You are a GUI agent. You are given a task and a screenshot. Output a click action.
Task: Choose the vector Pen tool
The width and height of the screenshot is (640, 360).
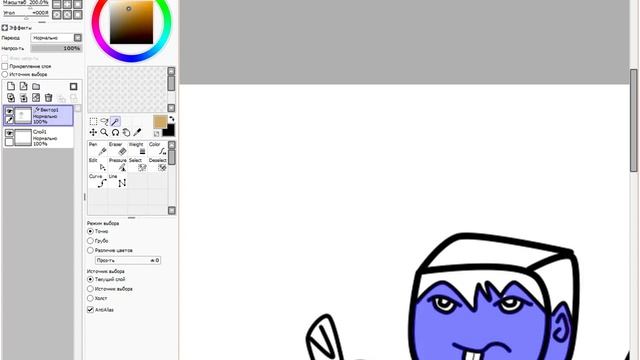[x=98, y=149]
